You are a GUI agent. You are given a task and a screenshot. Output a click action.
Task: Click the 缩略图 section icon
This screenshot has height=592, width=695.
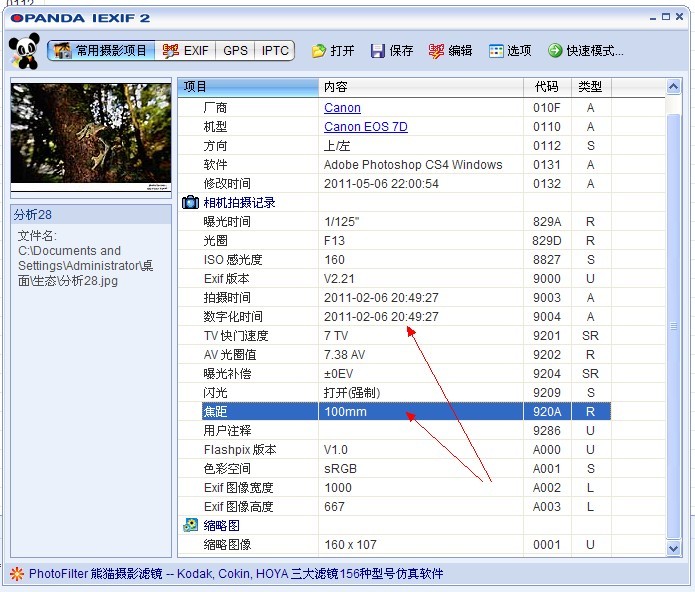point(191,526)
